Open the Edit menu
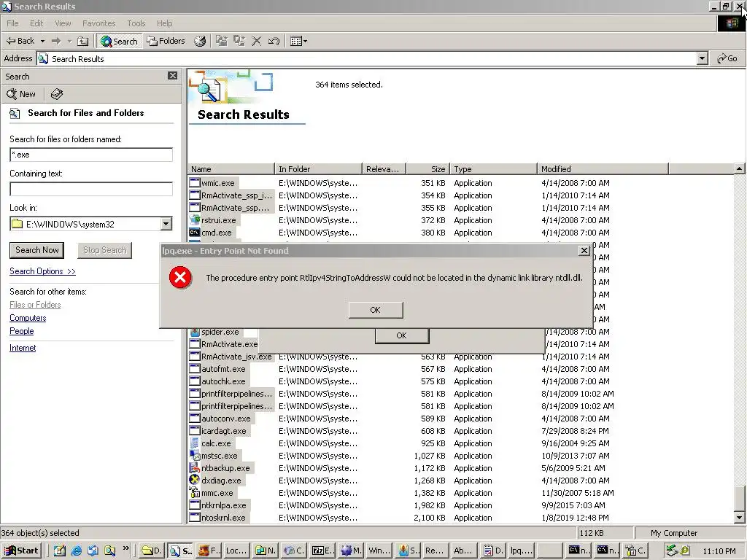The width and height of the screenshot is (747, 560). pos(36,23)
